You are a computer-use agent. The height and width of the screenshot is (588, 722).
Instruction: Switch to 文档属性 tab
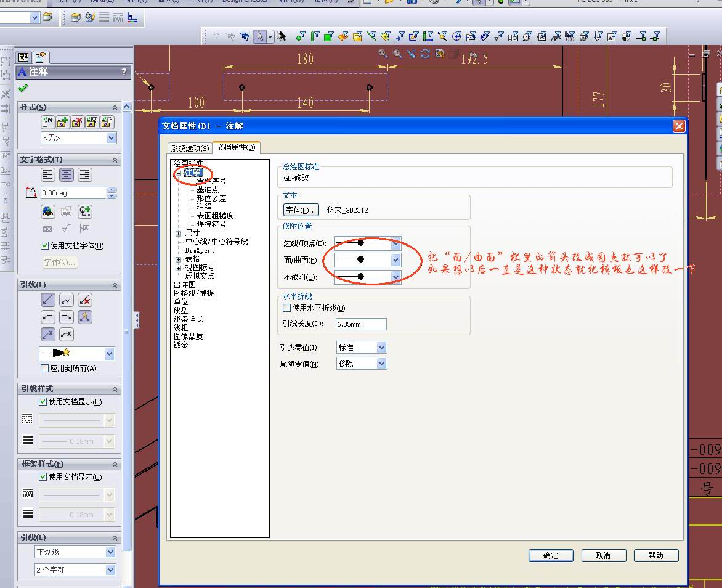tap(236, 147)
